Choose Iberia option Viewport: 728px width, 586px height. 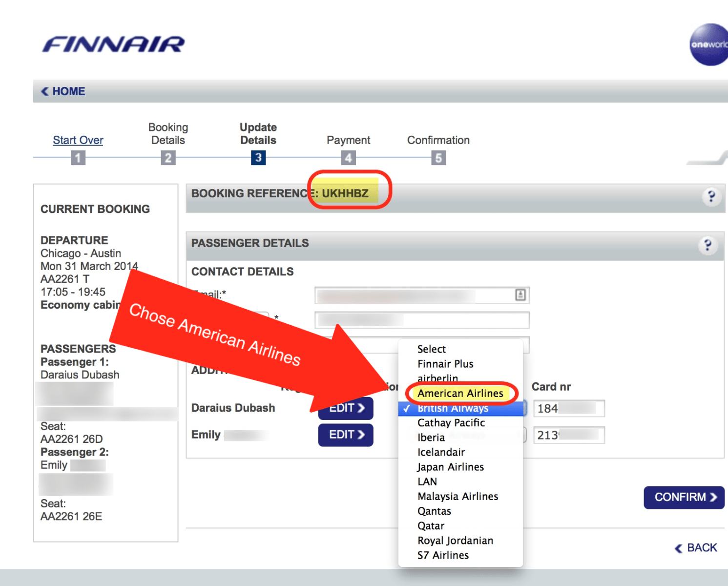(460, 438)
